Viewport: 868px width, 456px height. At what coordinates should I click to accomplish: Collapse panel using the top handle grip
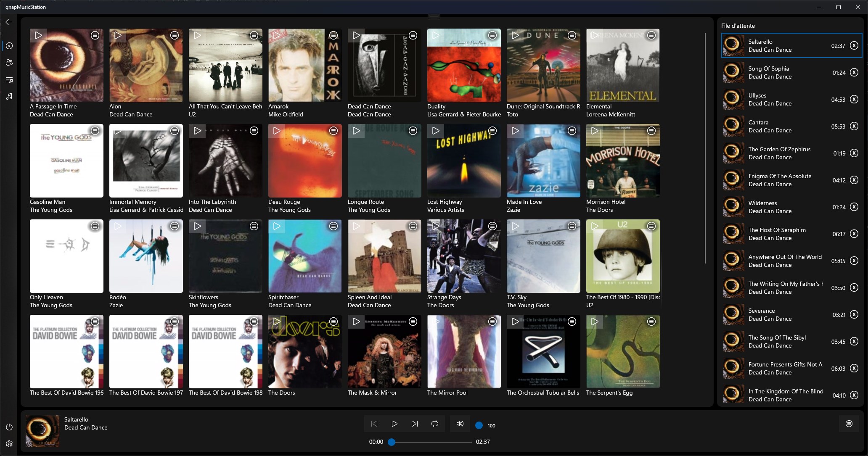point(434,17)
